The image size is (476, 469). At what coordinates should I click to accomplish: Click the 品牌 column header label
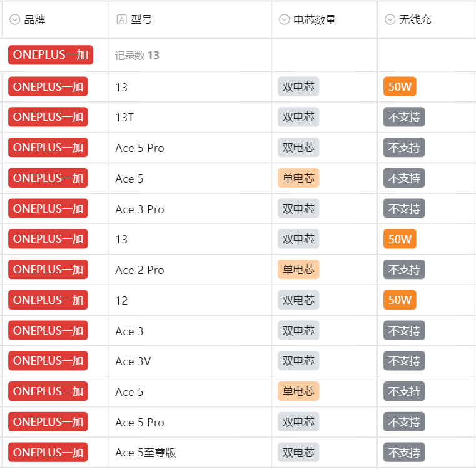[x=34, y=20]
